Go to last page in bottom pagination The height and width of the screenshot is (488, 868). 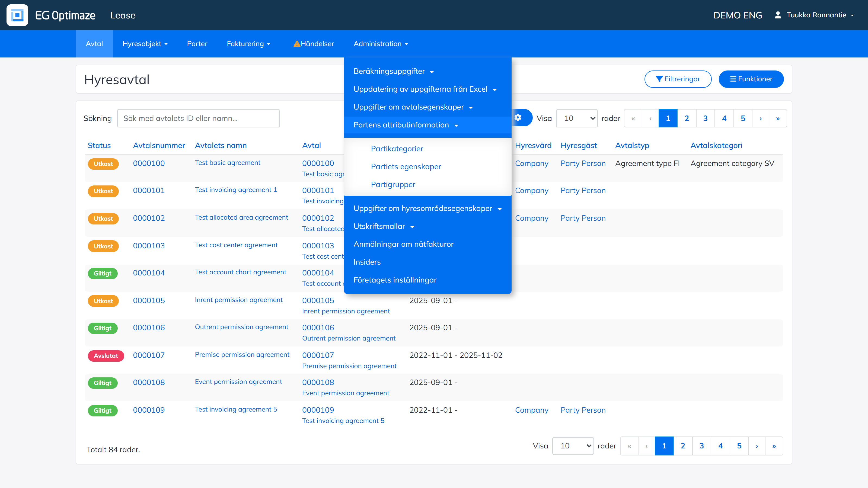(x=774, y=446)
